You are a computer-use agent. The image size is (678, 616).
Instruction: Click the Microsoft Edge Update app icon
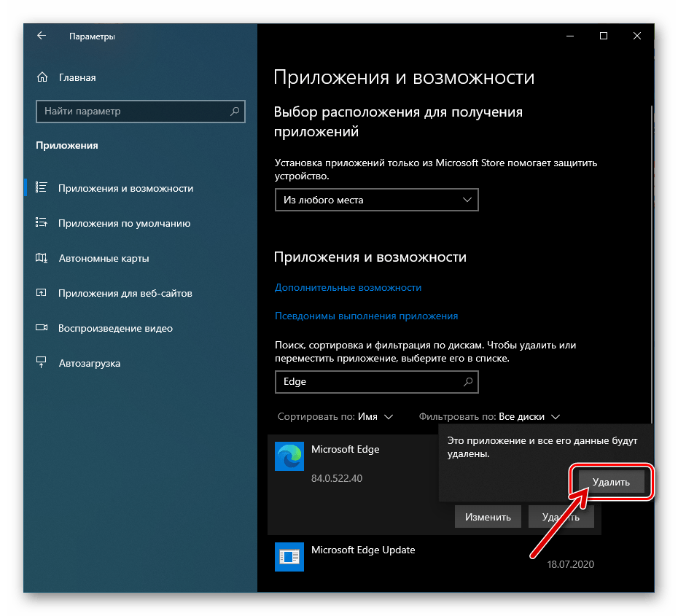[x=289, y=557]
